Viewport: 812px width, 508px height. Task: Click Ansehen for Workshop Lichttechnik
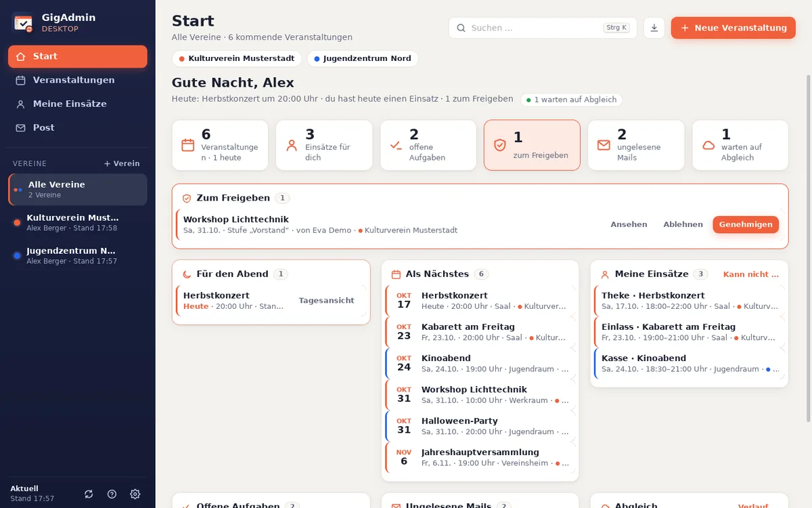click(629, 225)
